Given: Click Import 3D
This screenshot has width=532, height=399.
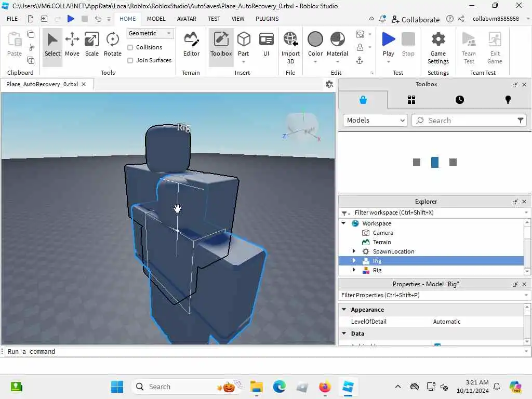Looking at the screenshot, I should [290, 47].
